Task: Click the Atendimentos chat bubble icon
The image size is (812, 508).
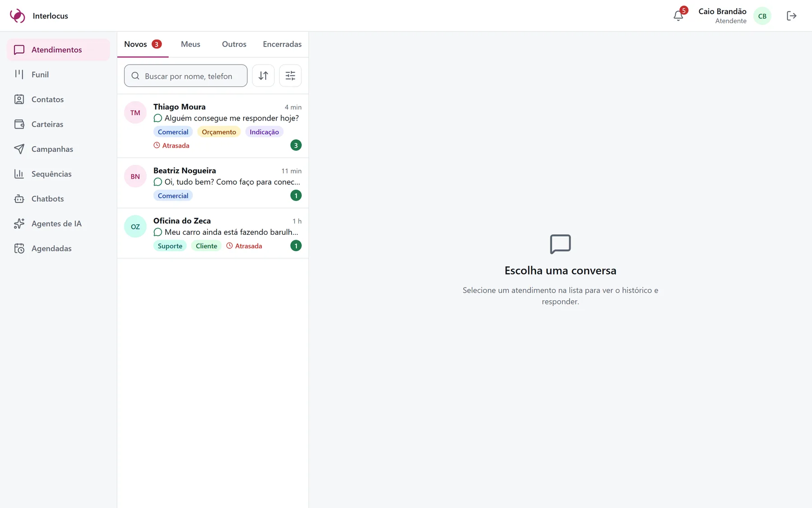Action: [19, 49]
